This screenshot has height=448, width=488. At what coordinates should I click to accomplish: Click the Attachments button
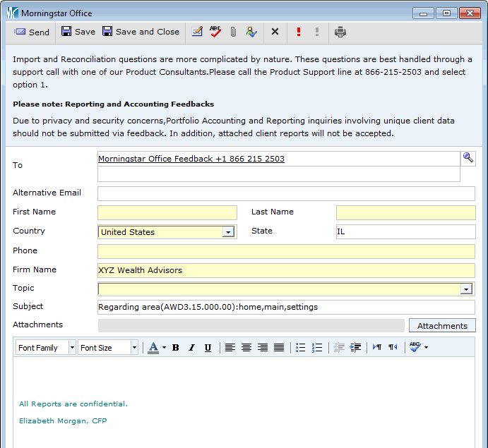442,325
